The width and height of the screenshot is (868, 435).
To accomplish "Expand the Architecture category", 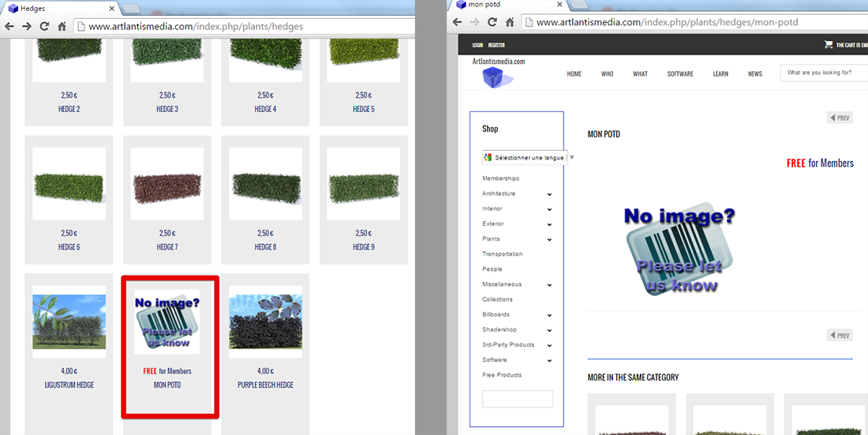I will click(x=549, y=194).
